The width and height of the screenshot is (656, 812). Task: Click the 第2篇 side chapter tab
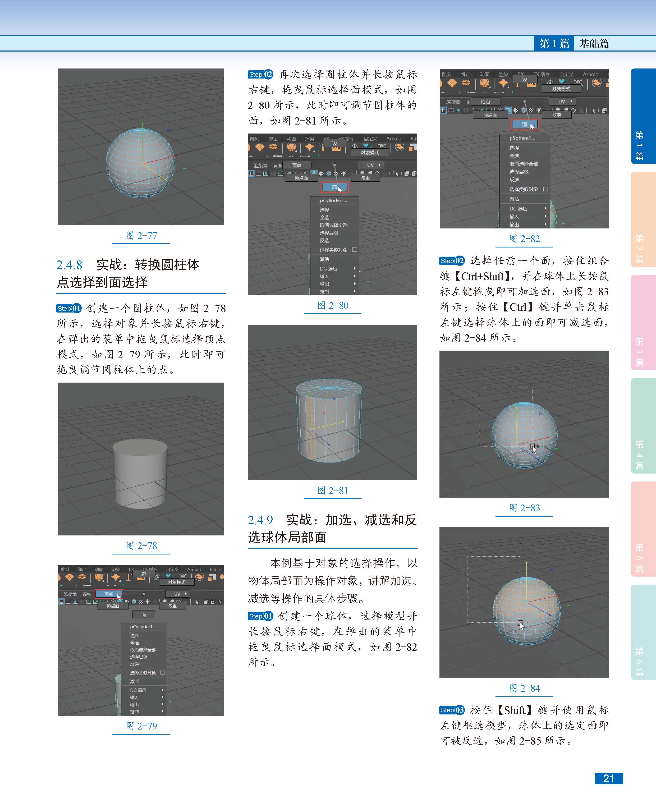[x=644, y=219]
